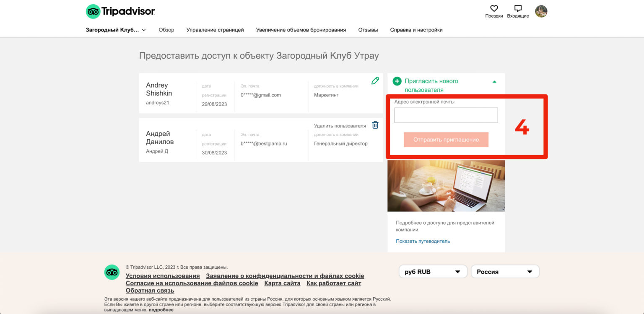Click email 0*****@gmail.com
The image size is (644, 314).
point(261,95)
